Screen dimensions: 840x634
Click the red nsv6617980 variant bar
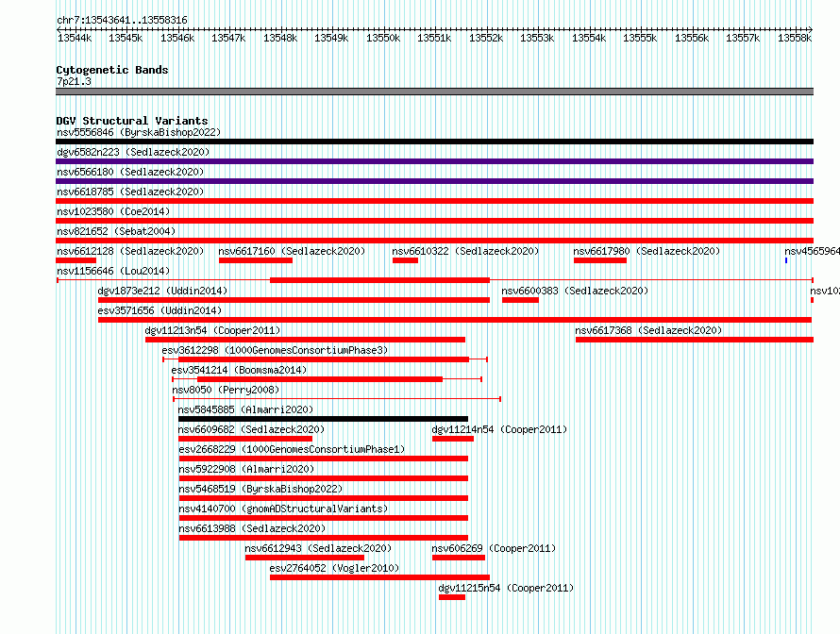[x=600, y=260]
